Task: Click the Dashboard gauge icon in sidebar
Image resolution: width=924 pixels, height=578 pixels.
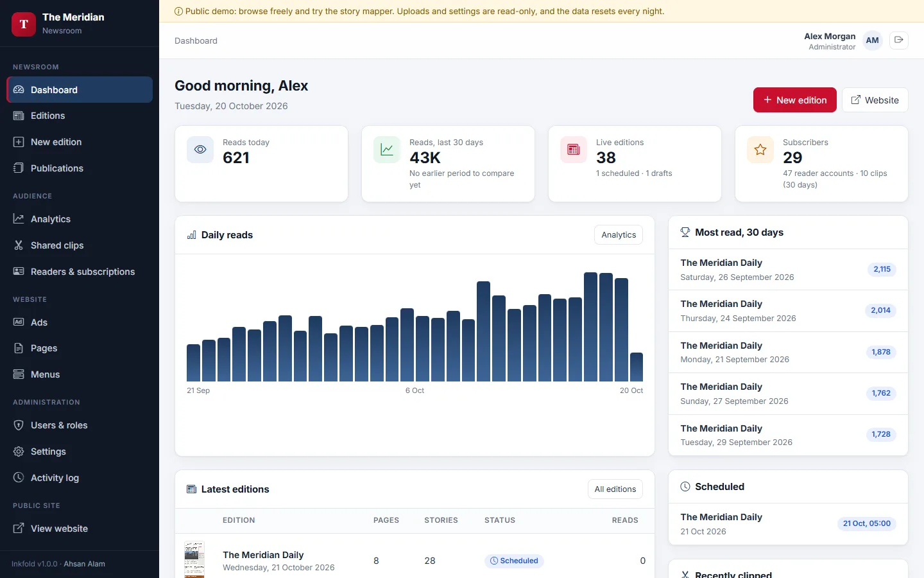Action: pos(19,90)
